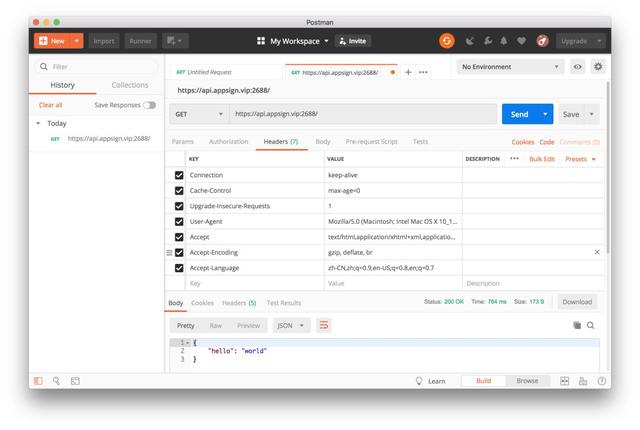
Task: Toggle the Save Responses switch
Action: [149, 105]
